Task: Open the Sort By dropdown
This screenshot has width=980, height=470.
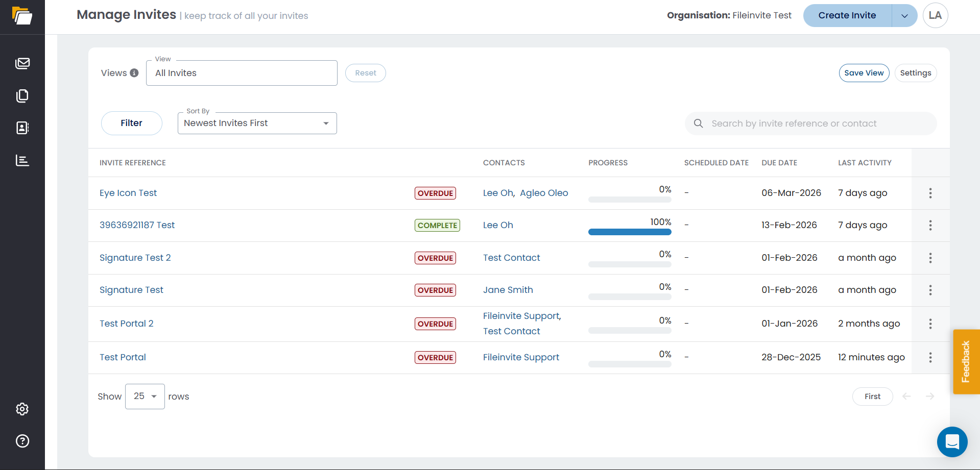Action: [257, 123]
